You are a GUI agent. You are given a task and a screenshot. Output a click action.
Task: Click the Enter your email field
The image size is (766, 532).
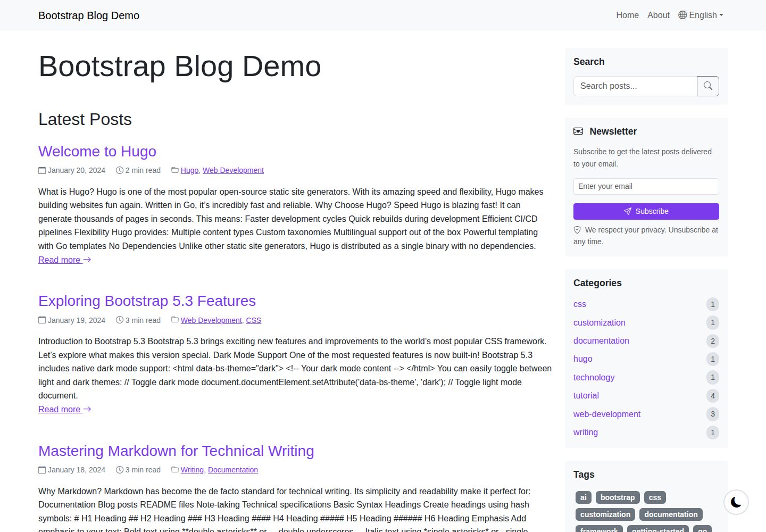646,186
